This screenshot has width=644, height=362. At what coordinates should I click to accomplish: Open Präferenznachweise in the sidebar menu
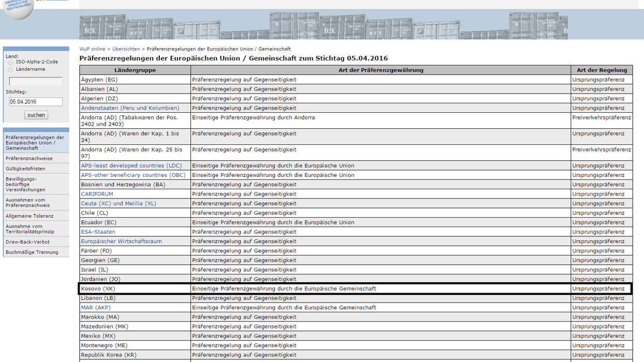(29, 158)
